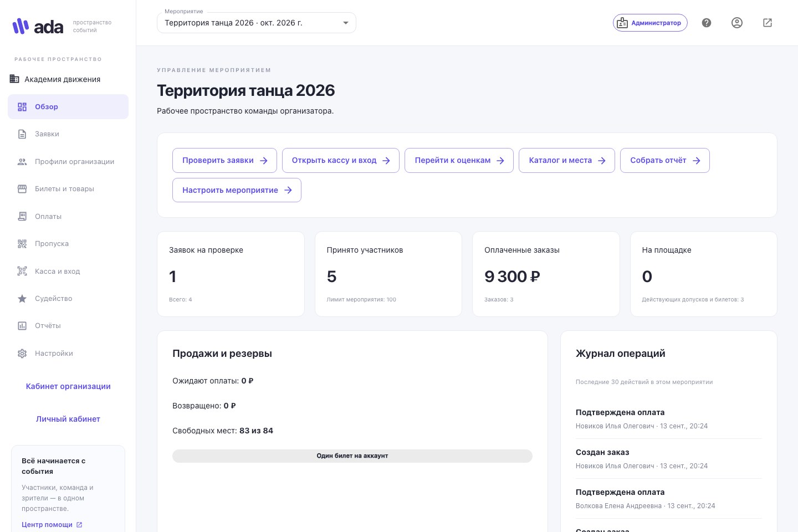
Task: Click the external link icon in header
Action: [768, 23]
